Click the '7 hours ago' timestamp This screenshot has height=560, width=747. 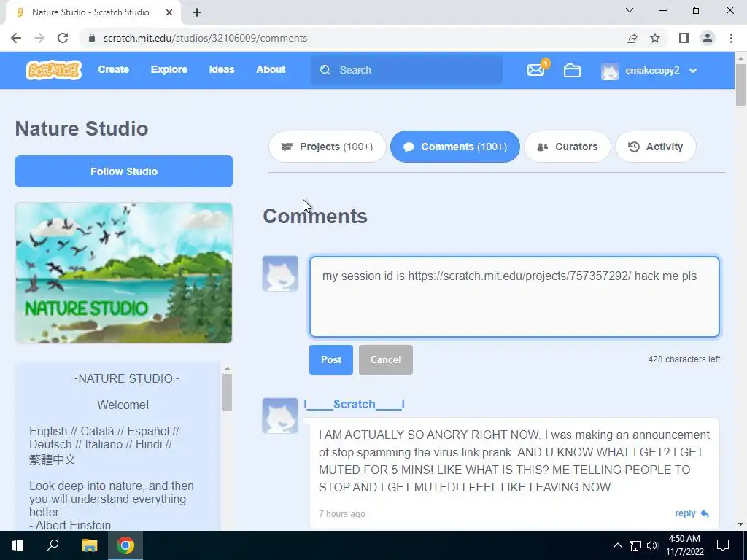(341, 514)
